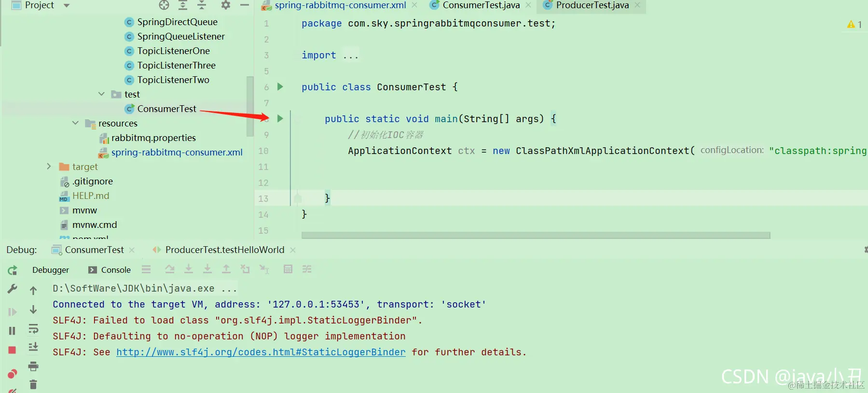Click Force Step Into debugger icon
The width and height of the screenshot is (868, 393).
pyautogui.click(x=207, y=269)
